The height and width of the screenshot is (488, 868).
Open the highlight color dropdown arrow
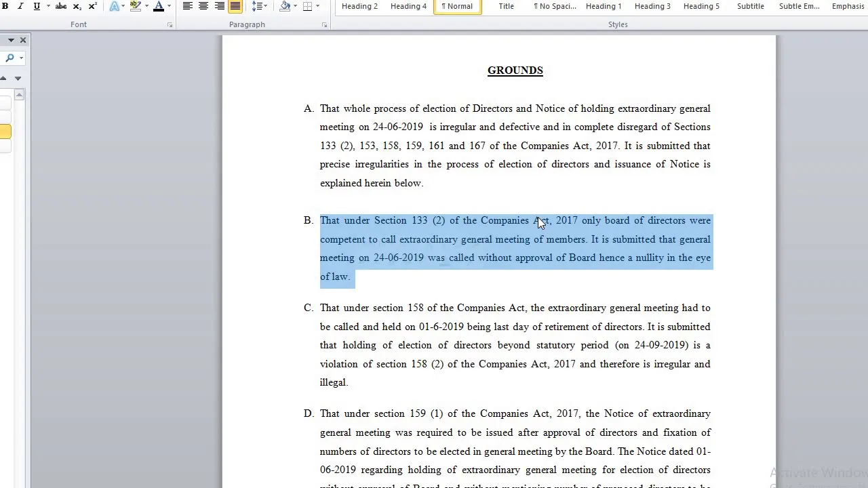(x=146, y=6)
